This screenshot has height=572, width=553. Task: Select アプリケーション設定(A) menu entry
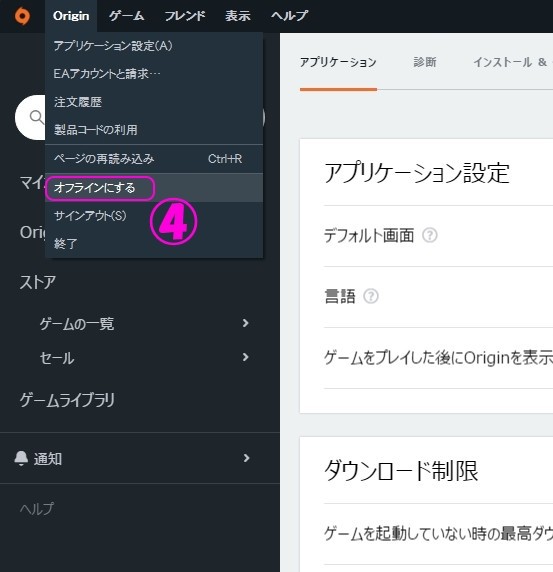pos(154,46)
